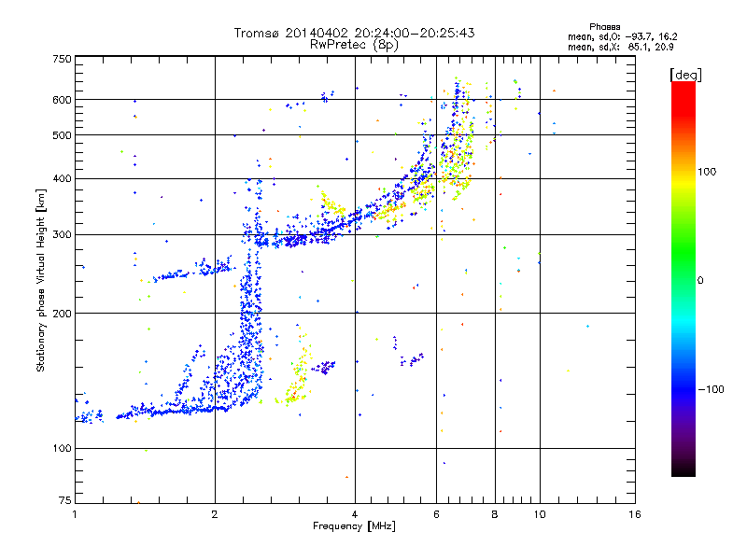This screenshot has width=747, height=560.
Task: Click the frequency axis tick '2'
Action: point(215,514)
